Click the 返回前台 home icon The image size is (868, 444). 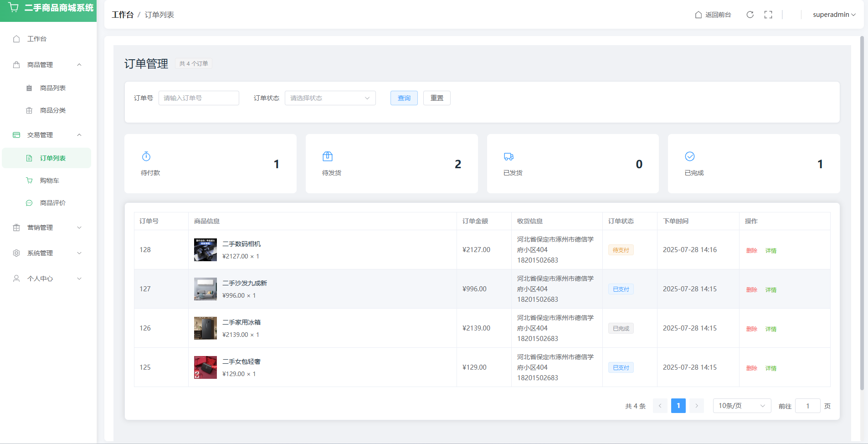(698, 15)
